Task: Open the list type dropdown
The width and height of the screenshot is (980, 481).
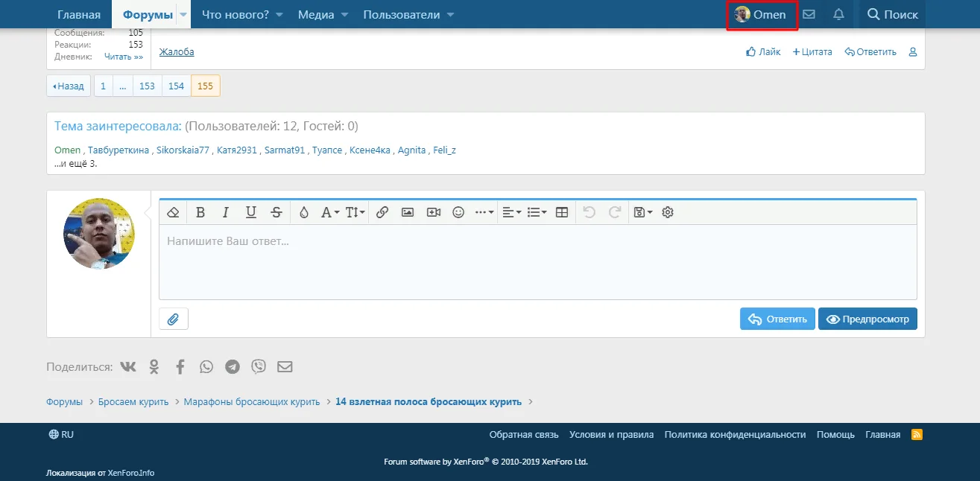Action: 537,212
